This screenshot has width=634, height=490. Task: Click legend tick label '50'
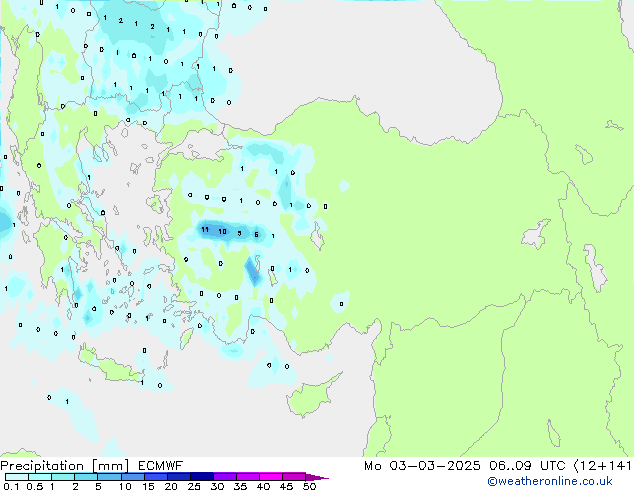310,486
